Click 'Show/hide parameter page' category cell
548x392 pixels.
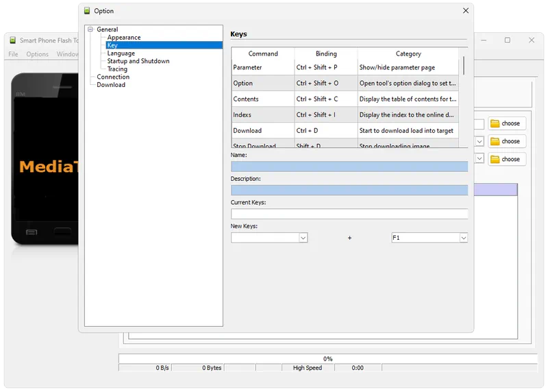coord(408,67)
